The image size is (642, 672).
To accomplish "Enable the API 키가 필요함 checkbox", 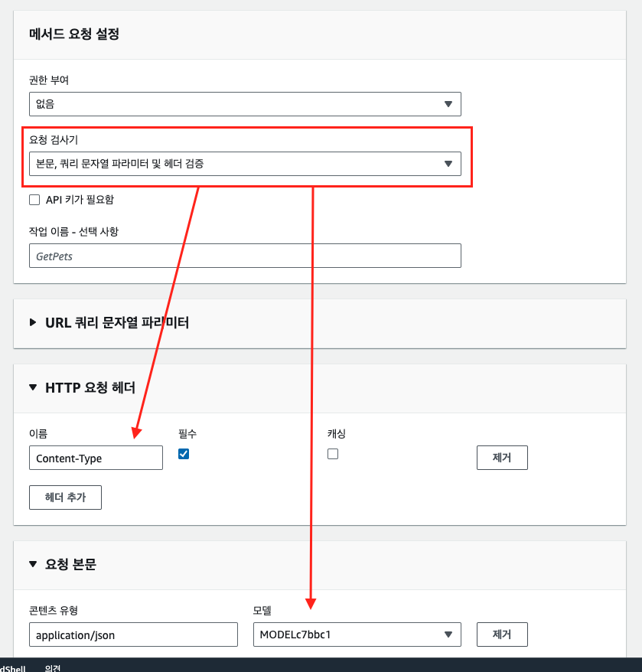I will (x=34, y=200).
